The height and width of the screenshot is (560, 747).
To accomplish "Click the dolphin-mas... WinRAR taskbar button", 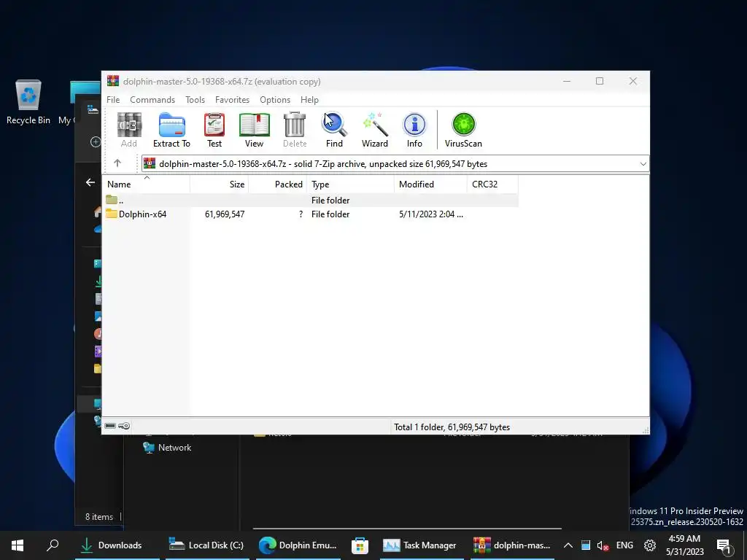I will (512, 545).
